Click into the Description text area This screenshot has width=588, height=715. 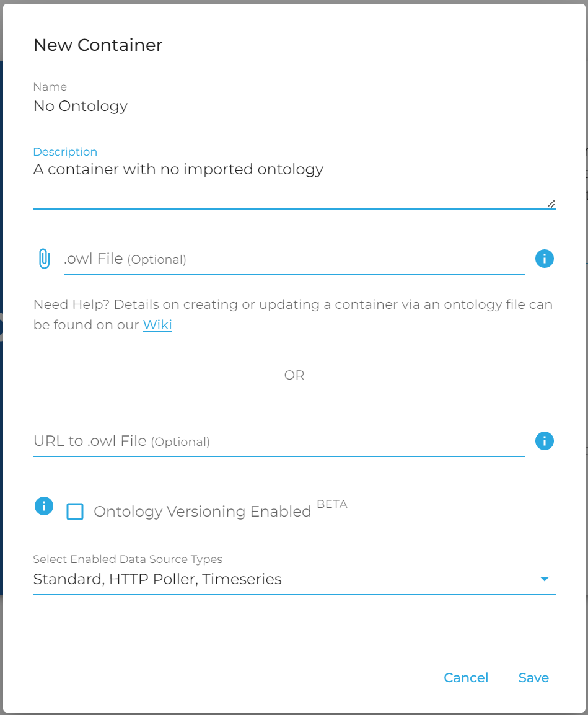click(x=294, y=180)
